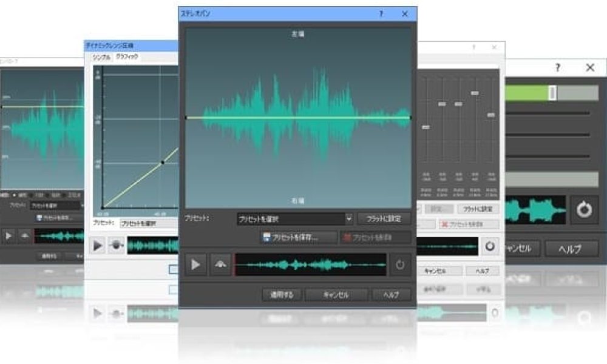Click the first equalizer band slider handle
The image size is (607, 364).
tap(426, 127)
